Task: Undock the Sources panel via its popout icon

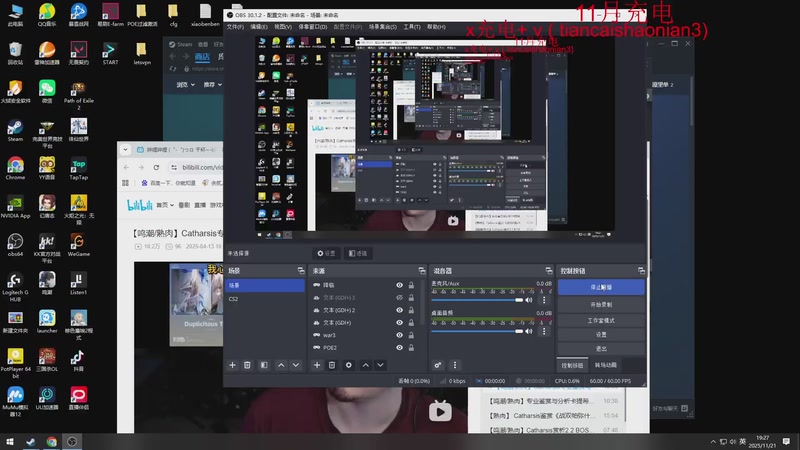Action: 422,270
